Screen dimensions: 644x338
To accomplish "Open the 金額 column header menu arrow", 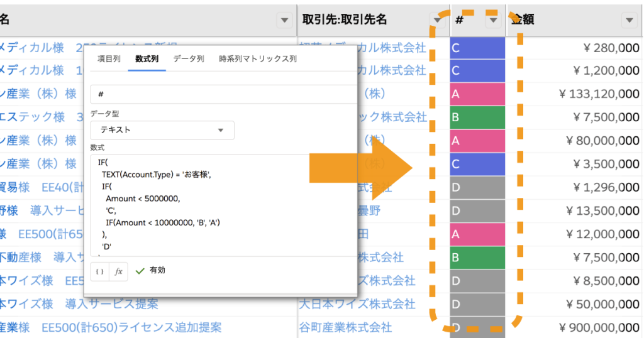I will [629, 20].
